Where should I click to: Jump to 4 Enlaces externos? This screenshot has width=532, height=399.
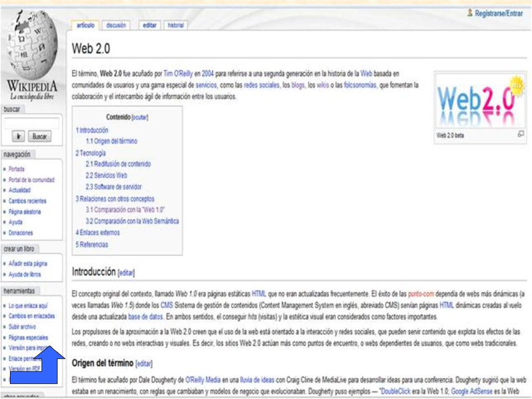point(98,232)
